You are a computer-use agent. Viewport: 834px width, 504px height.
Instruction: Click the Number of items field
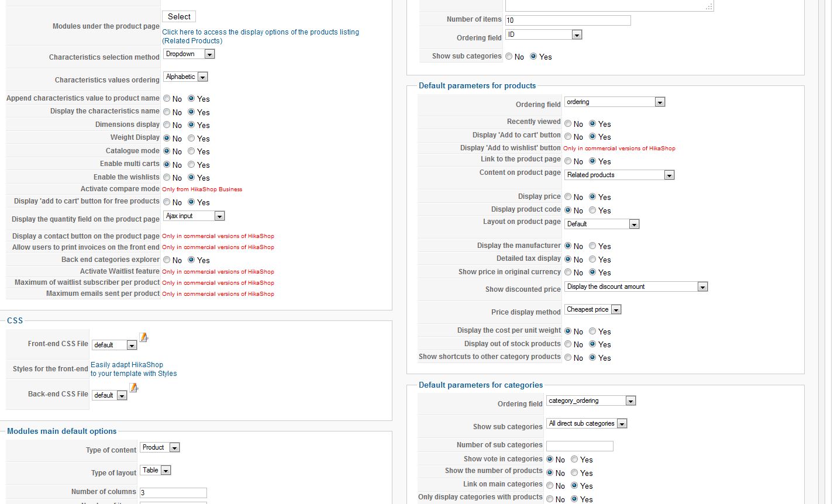(568, 20)
